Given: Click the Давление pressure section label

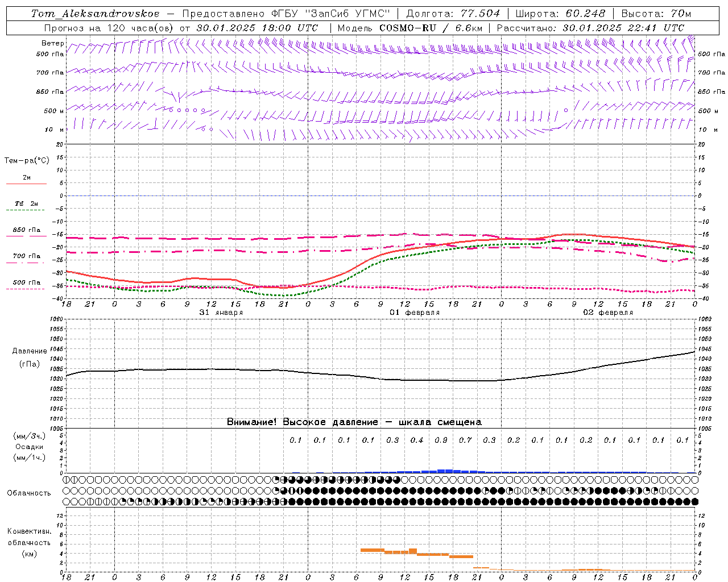Looking at the screenshot, I should [30, 351].
